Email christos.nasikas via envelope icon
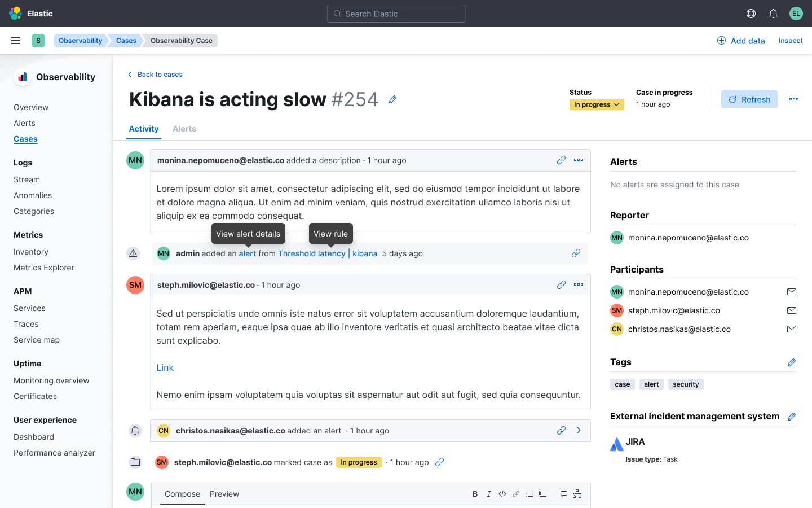The height and width of the screenshot is (508, 812). pos(792,329)
